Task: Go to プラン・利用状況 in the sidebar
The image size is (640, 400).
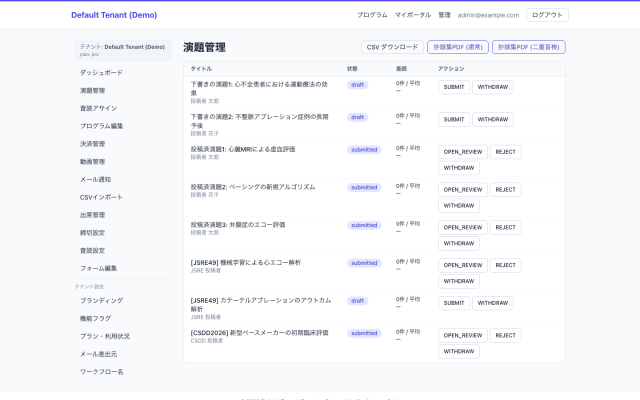Action: (x=123, y=336)
